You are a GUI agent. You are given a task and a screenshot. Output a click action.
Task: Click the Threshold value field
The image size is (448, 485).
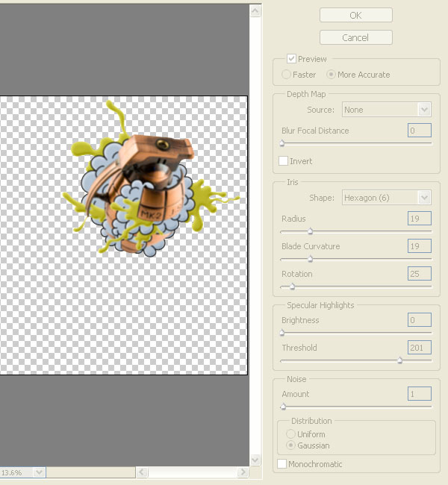[419, 348]
